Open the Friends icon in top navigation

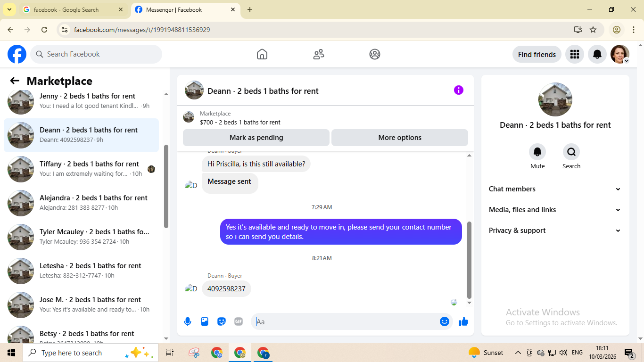click(x=319, y=54)
